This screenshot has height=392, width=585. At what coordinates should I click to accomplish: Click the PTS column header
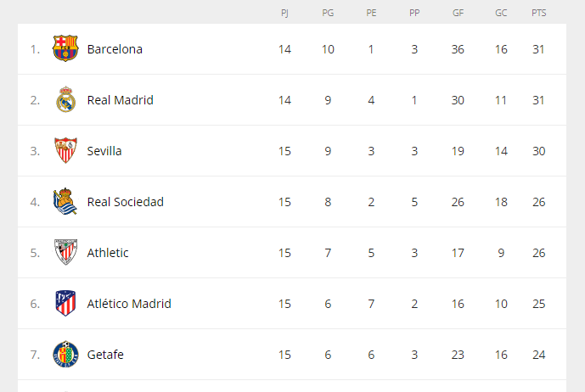(539, 13)
